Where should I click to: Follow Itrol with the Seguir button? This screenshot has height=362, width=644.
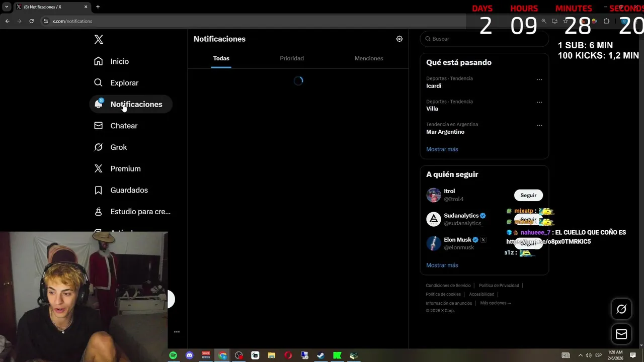[528, 195]
